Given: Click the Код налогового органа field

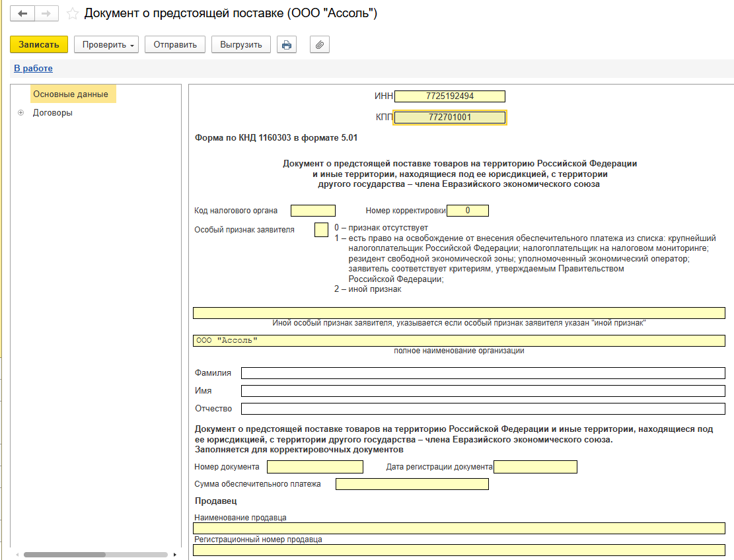Looking at the screenshot, I should [313, 211].
